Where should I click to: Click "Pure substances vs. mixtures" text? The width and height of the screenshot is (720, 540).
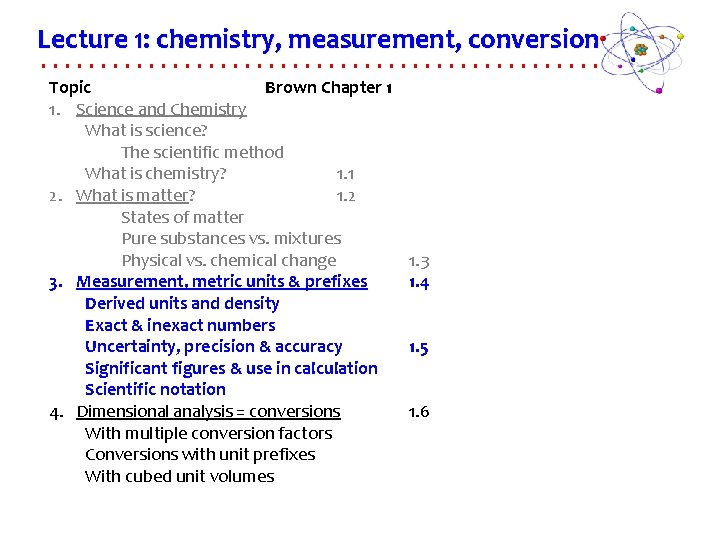pos(231,239)
